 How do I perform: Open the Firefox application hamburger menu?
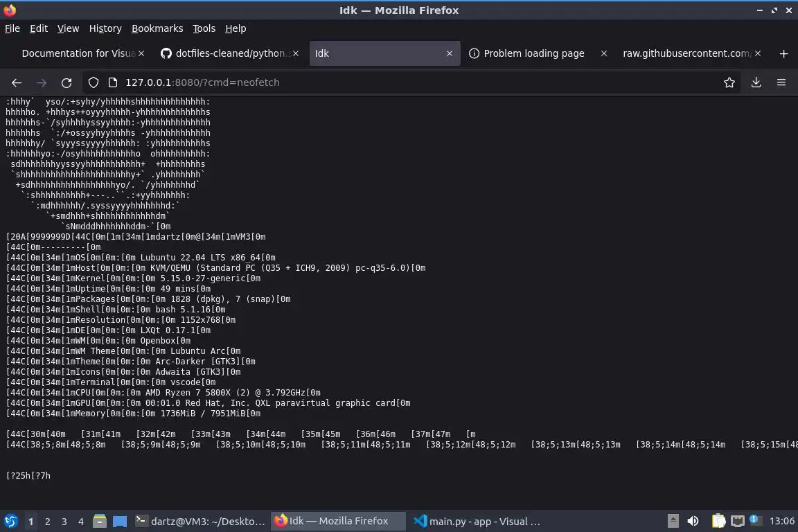coord(781,82)
